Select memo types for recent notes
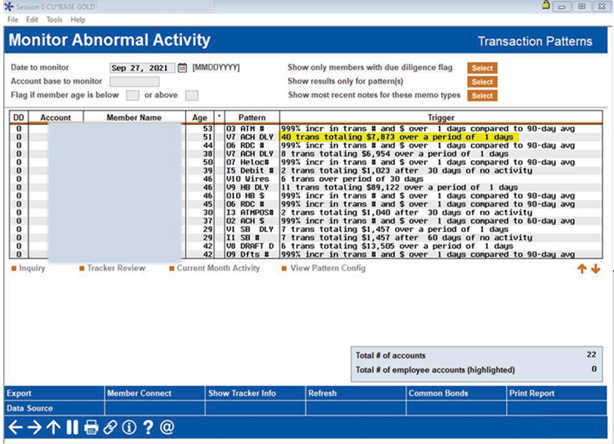Image resolution: width=614 pixels, height=444 pixels. (482, 95)
